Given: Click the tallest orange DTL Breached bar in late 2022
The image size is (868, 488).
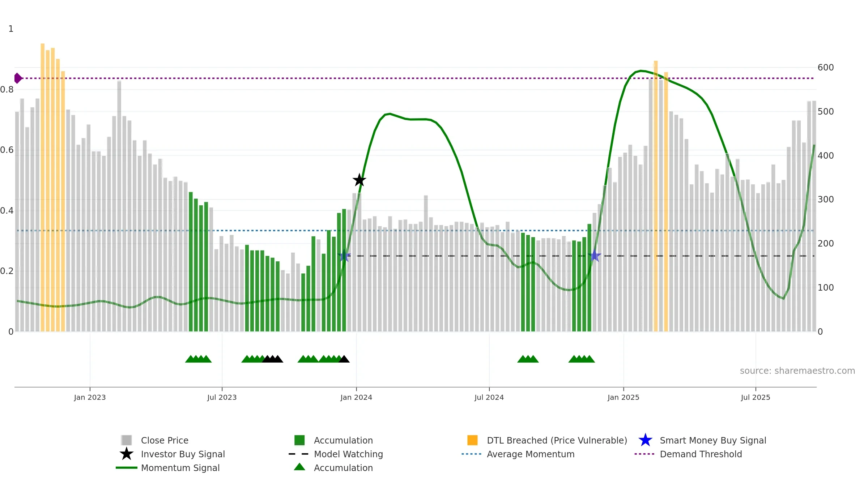Looking at the screenshot, I should 42,187.
